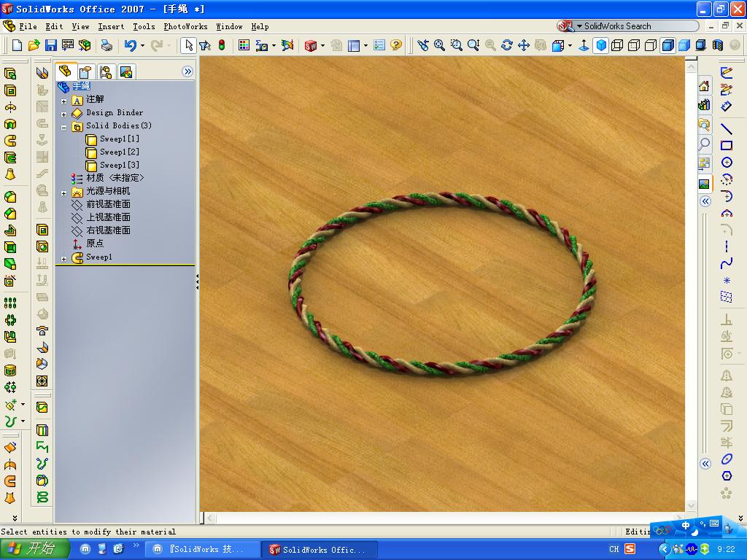747x560 pixels.
Task: Click the 3D Sketch icon
Action: (x=726, y=90)
